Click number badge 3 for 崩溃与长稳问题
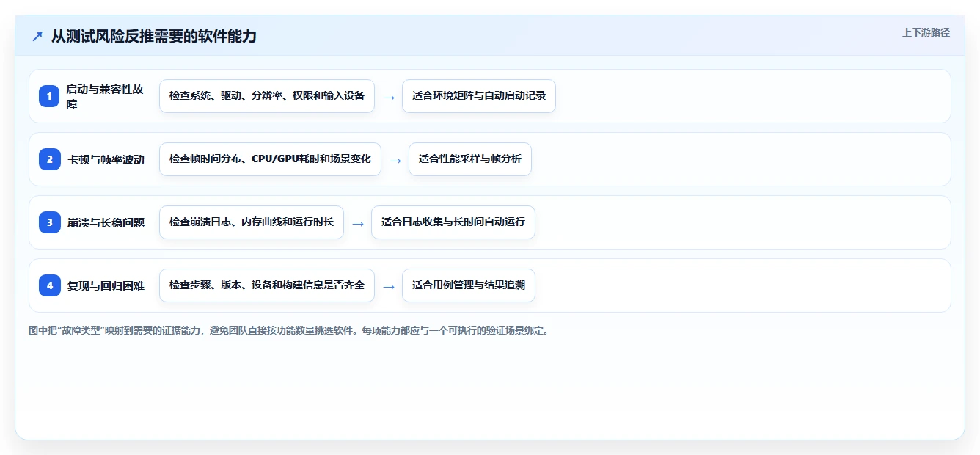This screenshot has width=980, height=455. (49, 222)
